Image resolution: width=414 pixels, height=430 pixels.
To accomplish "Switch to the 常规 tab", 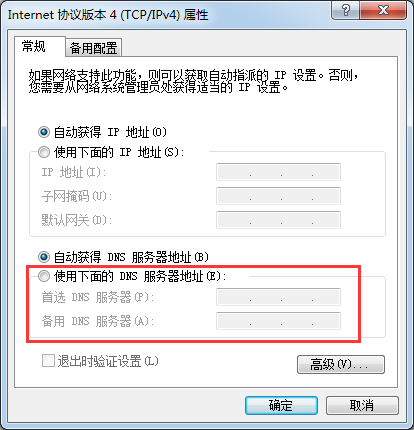I will tap(34, 46).
